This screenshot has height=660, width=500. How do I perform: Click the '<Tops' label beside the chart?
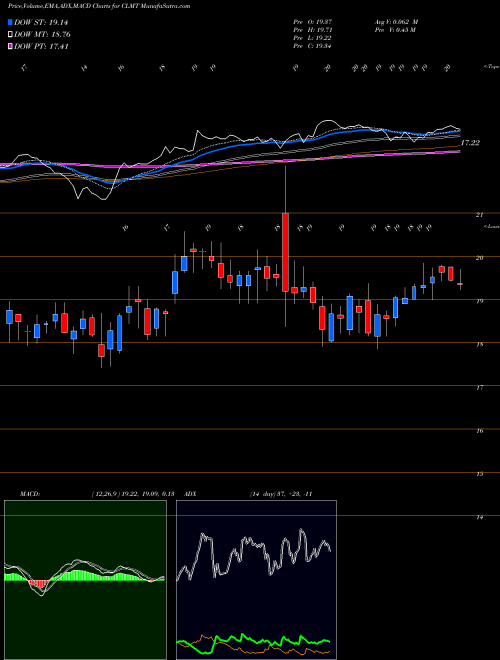[491, 66]
